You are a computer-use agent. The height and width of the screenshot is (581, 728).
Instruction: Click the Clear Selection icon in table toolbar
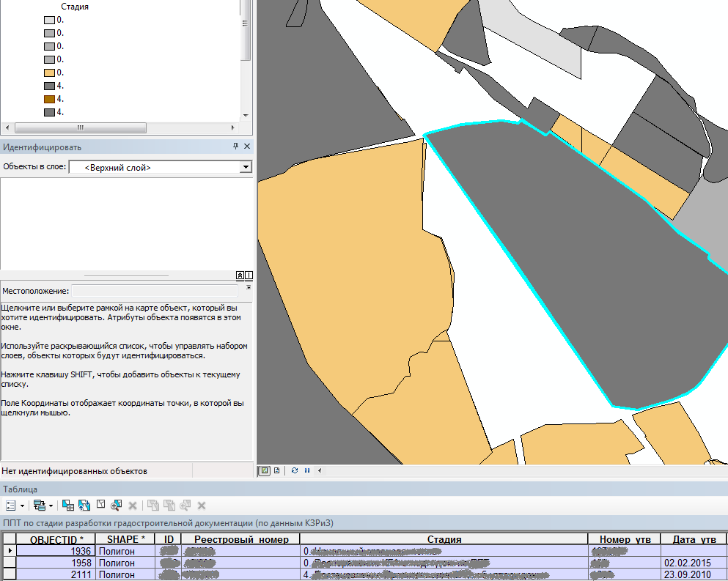pos(100,506)
